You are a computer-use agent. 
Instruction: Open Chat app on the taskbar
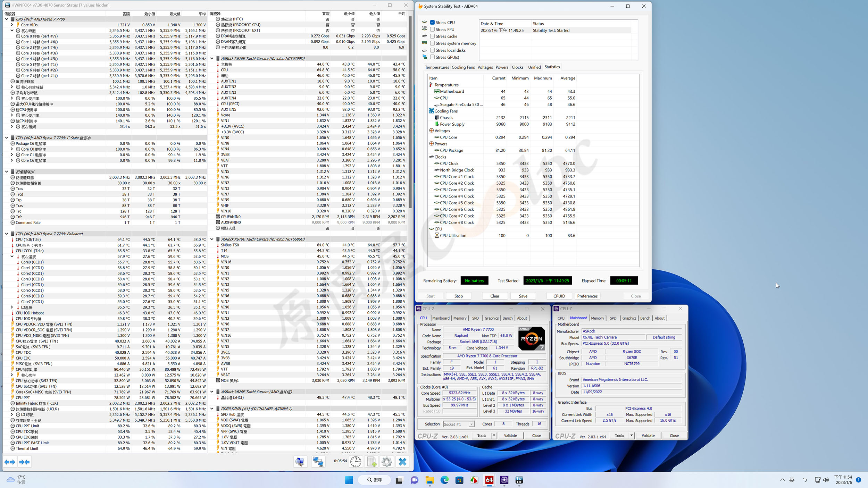[x=414, y=480]
